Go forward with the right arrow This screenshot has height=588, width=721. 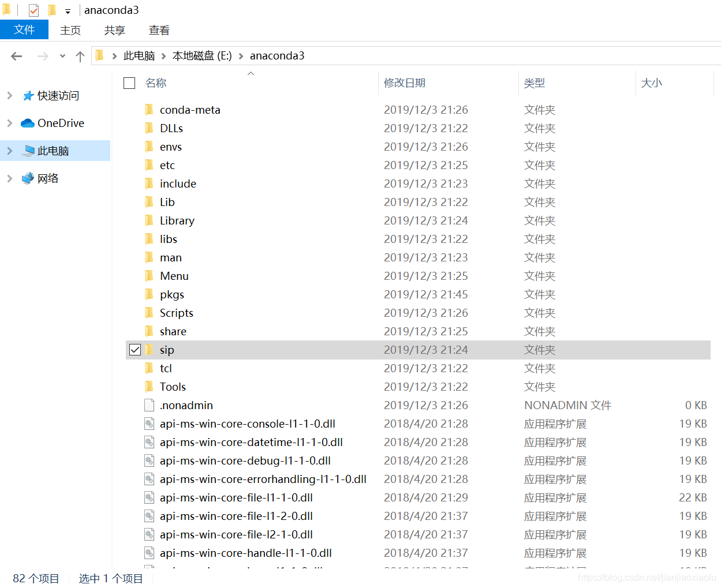tap(43, 56)
